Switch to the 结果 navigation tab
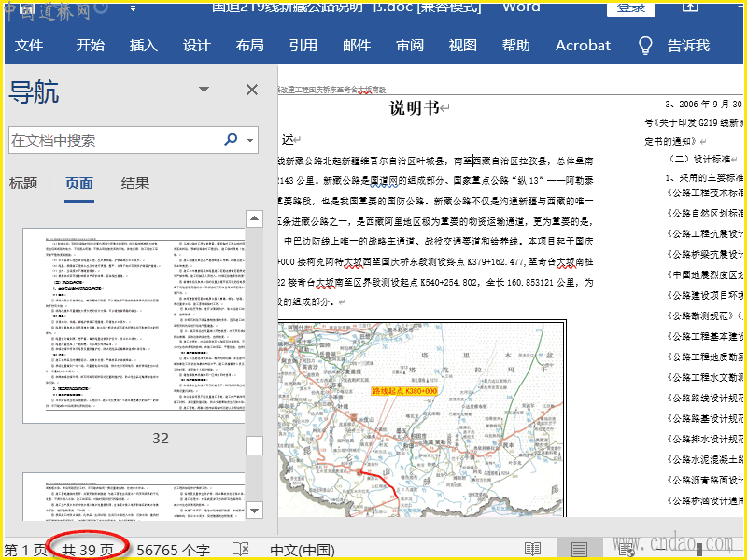Image resolution: width=747 pixels, height=560 pixels. 135,184
